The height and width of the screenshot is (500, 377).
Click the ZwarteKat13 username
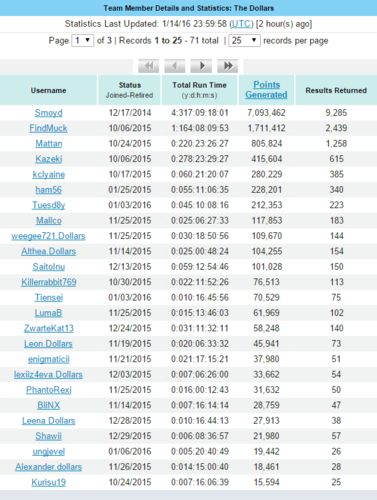coord(49,328)
